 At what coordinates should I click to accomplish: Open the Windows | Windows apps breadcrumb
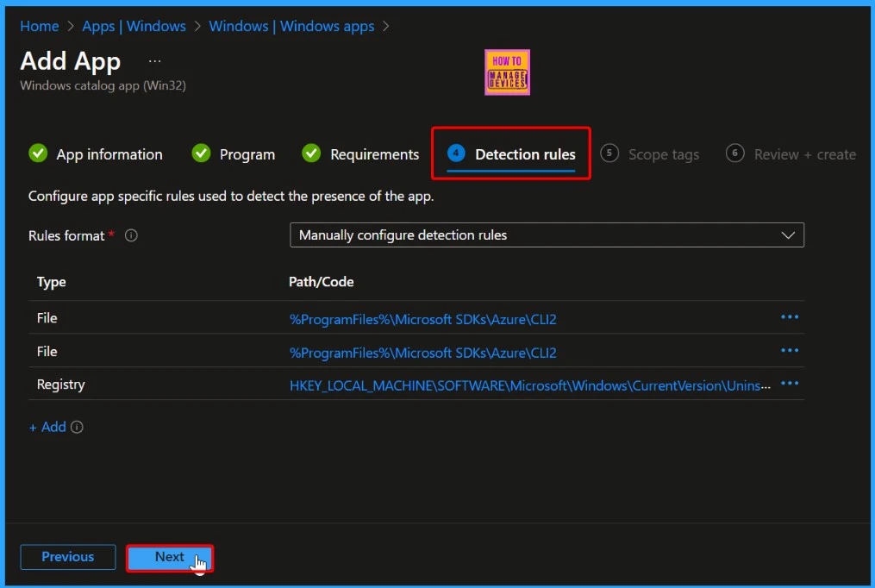[x=291, y=26]
